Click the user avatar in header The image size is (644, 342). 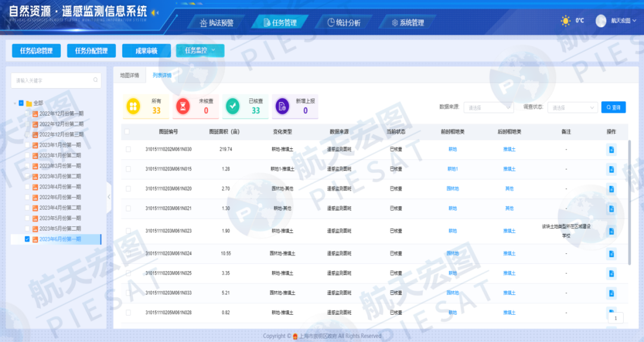(x=600, y=21)
